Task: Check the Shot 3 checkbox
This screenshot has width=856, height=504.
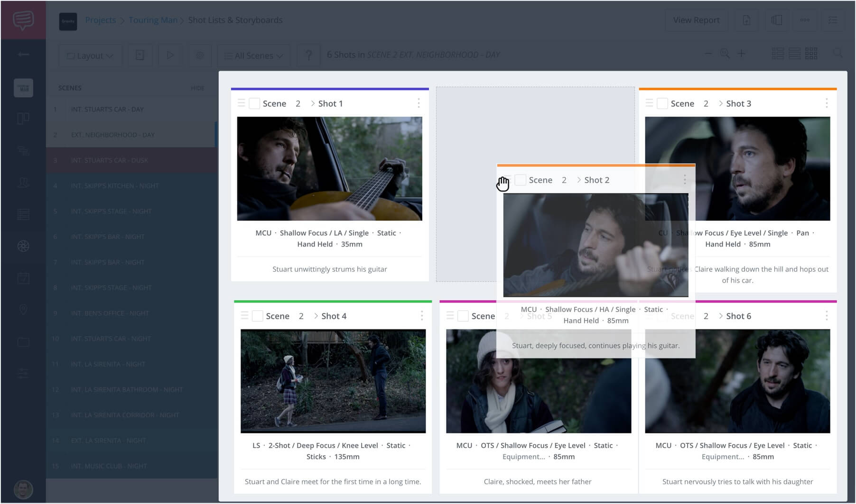Action: [662, 103]
